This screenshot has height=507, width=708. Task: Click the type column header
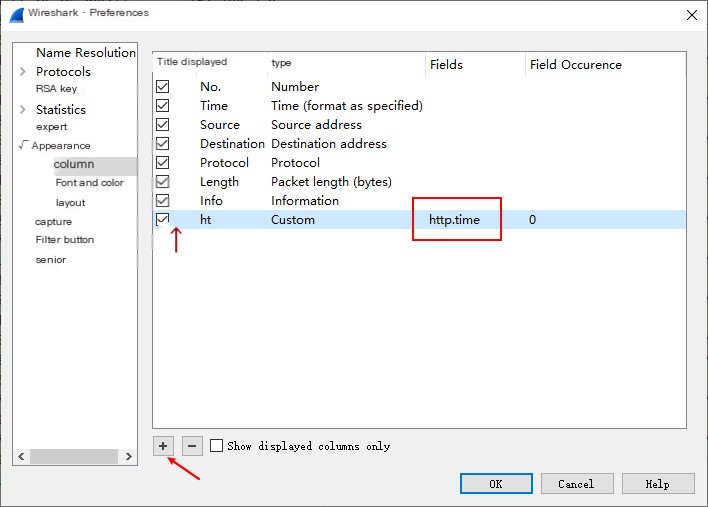281,63
